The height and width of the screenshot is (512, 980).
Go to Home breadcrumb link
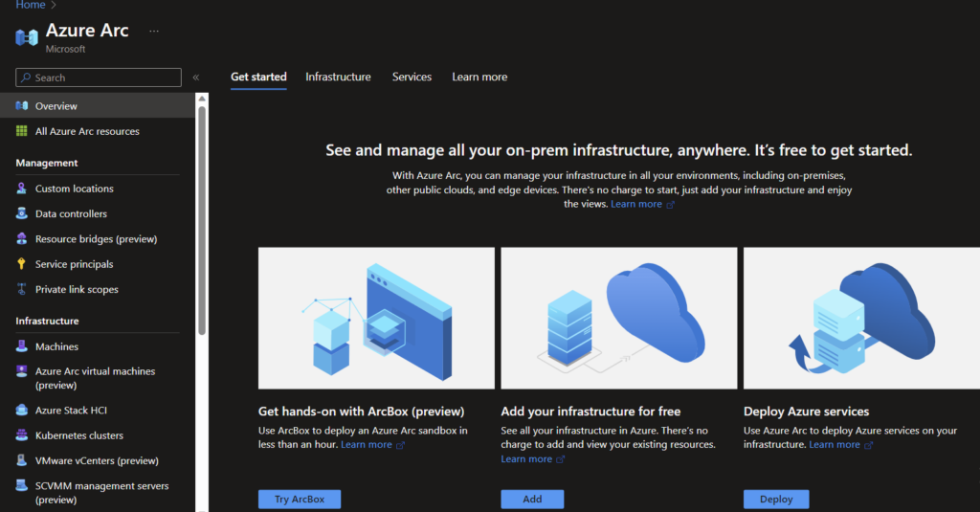tap(31, 5)
